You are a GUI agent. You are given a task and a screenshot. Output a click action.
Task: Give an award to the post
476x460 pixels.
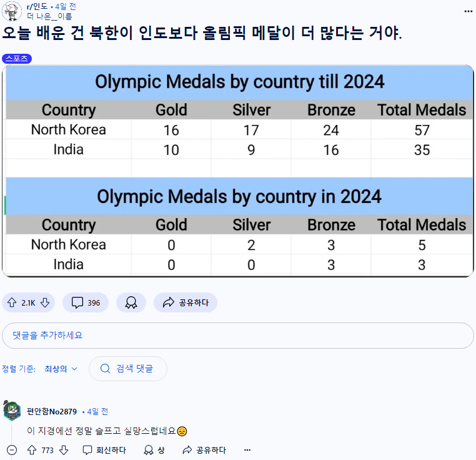coord(131,302)
